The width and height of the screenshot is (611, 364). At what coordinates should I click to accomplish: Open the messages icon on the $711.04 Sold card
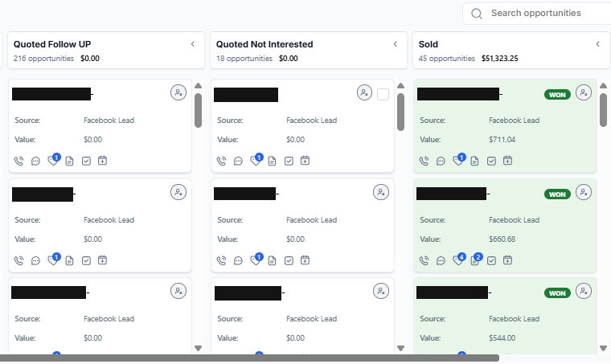441,161
